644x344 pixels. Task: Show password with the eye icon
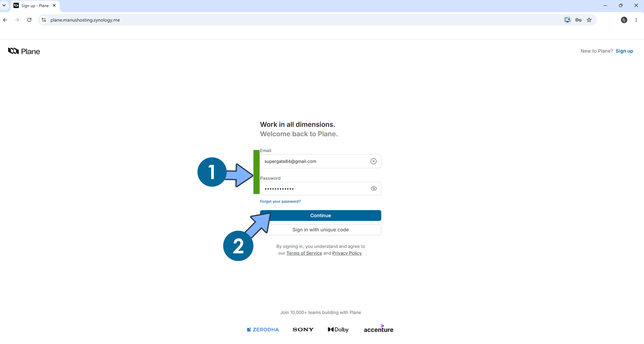tap(374, 189)
